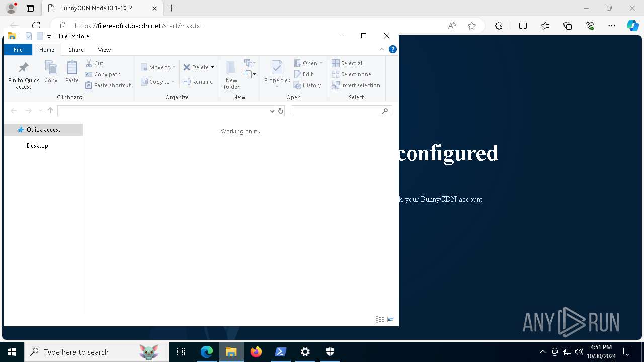Open Edge Extensions menu
644x362 pixels.
pyautogui.click(x=499, y=26)
